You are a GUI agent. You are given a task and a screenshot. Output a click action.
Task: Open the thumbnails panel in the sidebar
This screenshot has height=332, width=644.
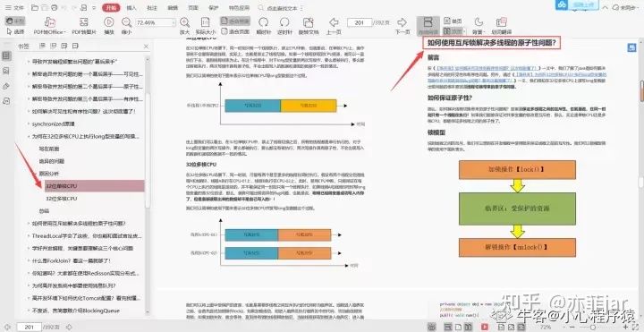6,71
